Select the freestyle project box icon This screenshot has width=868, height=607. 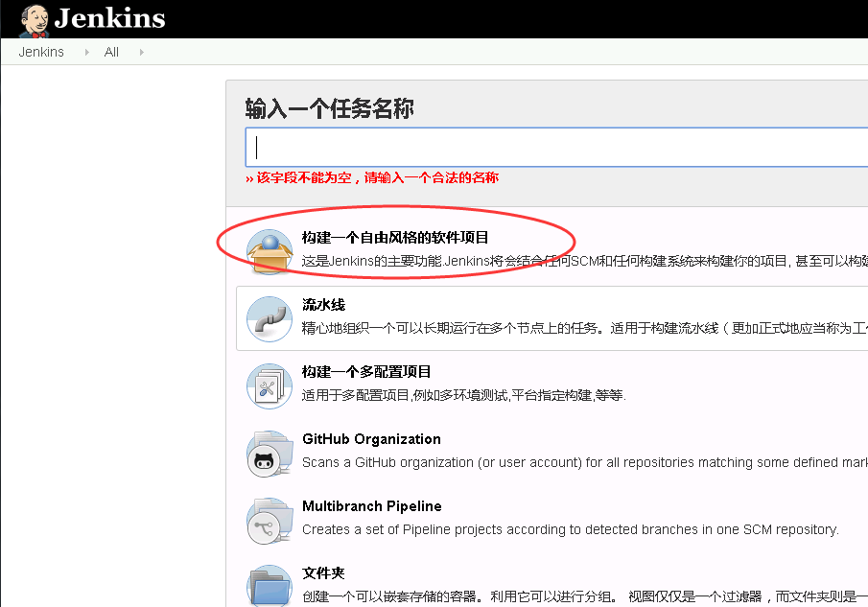(x=270, y=252)
